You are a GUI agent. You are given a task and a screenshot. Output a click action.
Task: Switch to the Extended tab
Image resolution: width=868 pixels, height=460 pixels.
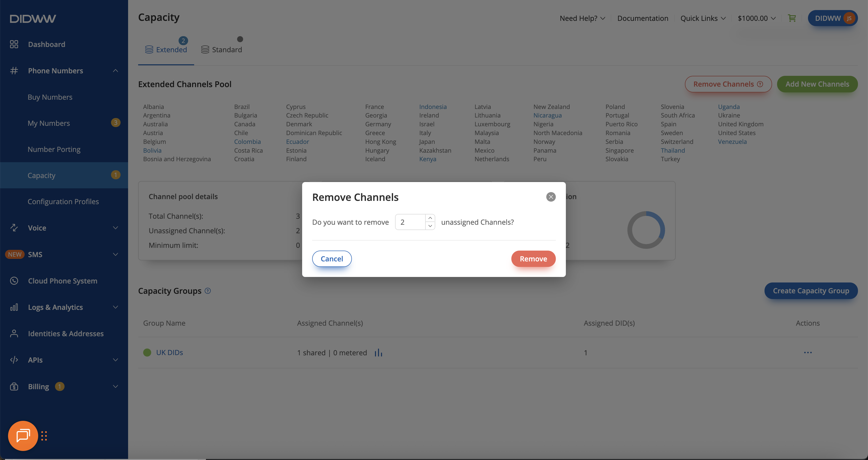166,49
